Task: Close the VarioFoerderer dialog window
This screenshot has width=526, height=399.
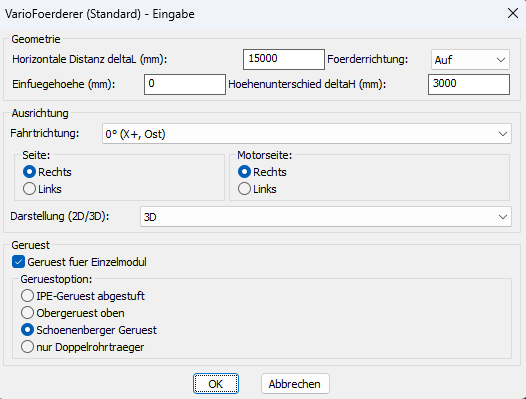Action: tap(513, 13)
